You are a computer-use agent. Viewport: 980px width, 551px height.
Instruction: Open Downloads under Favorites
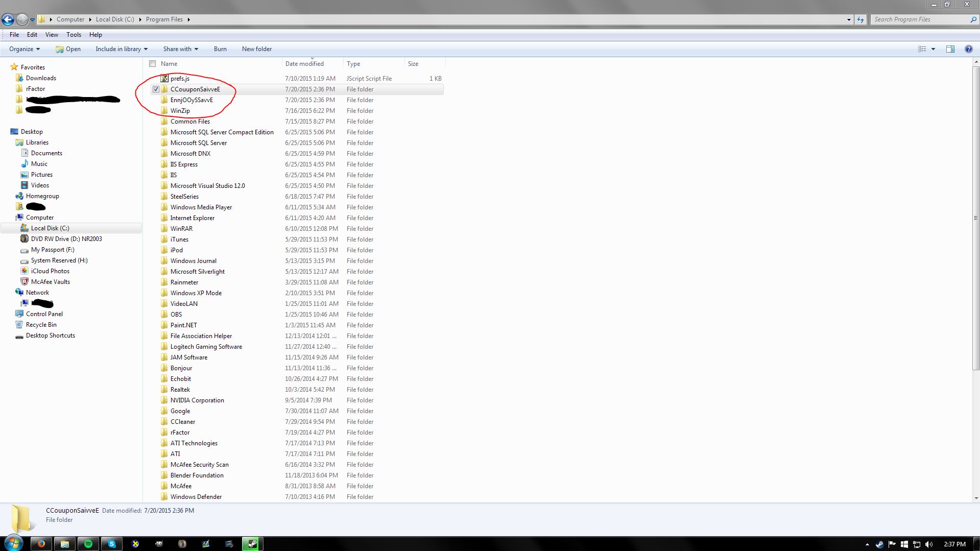point(41,78)
